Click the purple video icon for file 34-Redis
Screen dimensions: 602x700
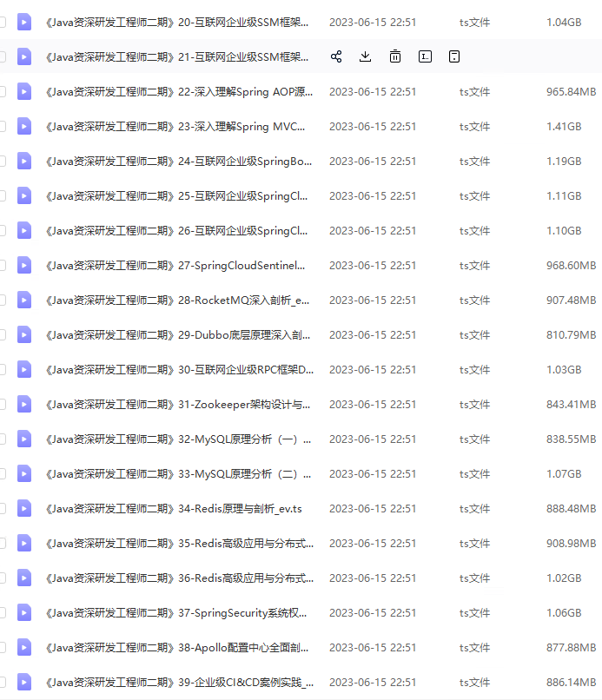(x=24, y=508)
